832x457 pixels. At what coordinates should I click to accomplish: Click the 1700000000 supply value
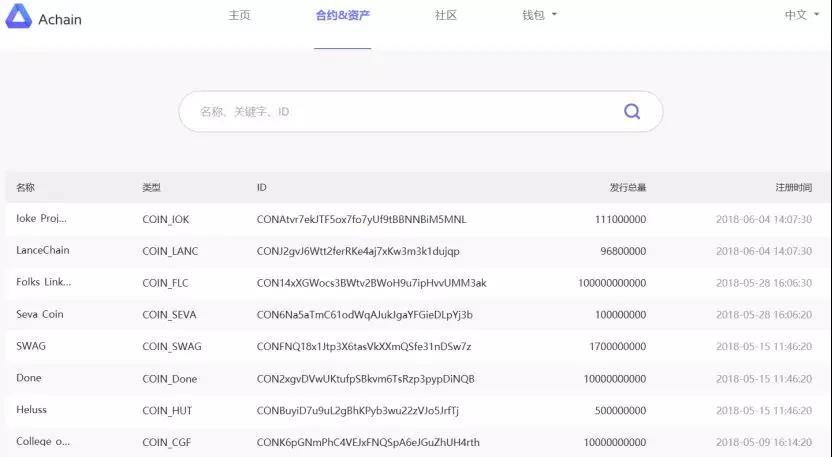pyautogui.click(x=618, y=347)
